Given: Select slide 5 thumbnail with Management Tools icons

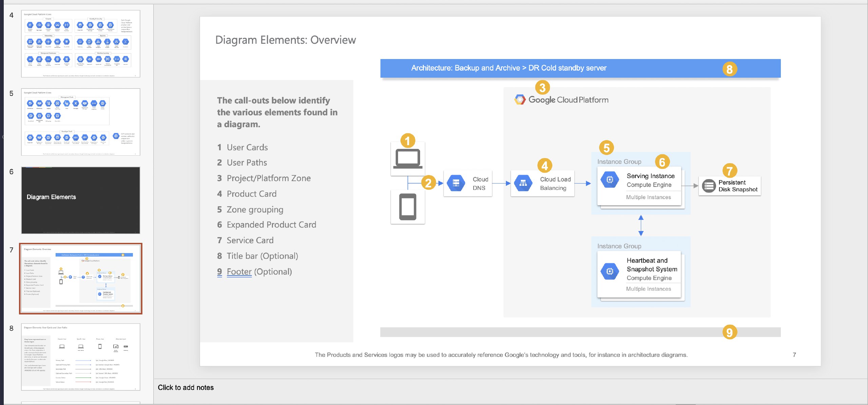Looking at the screenshot, I should tap(81, 122).
